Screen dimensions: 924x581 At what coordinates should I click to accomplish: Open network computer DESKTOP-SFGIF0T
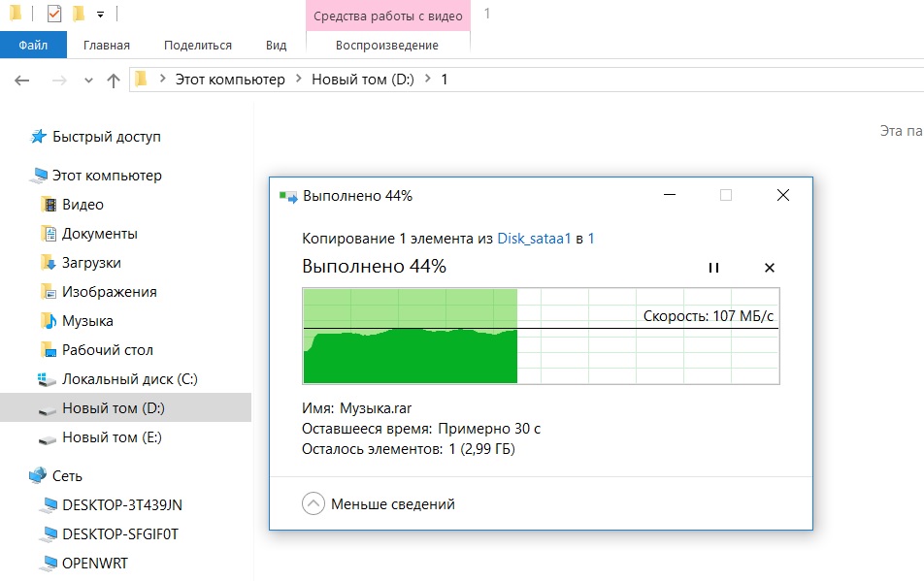point(120,533)
